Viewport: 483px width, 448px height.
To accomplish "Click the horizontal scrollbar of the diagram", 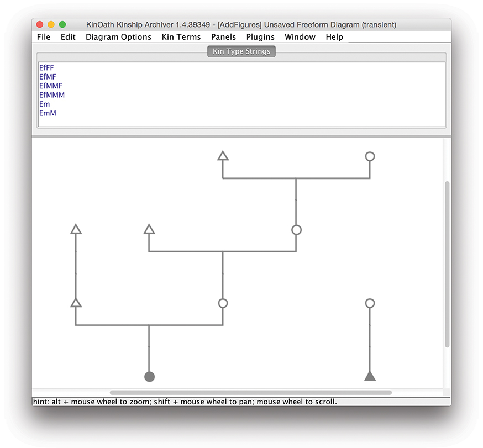I will pos(251,393).
